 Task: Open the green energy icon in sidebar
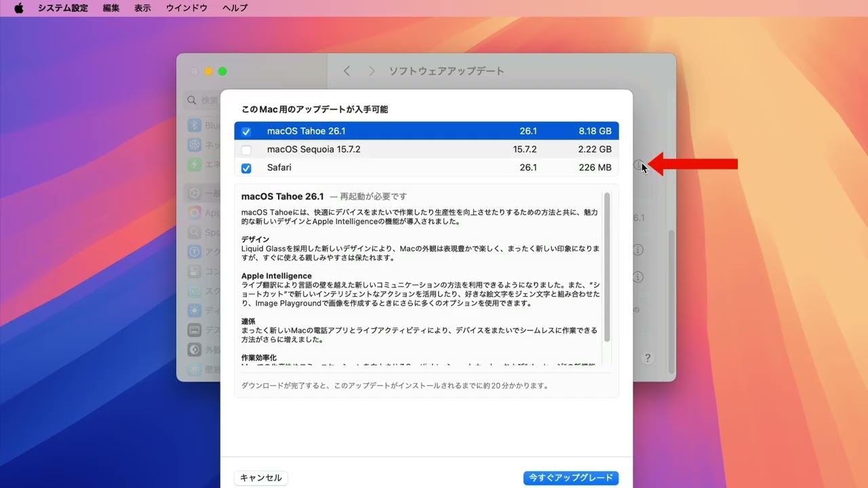click(x=195, y=165)
